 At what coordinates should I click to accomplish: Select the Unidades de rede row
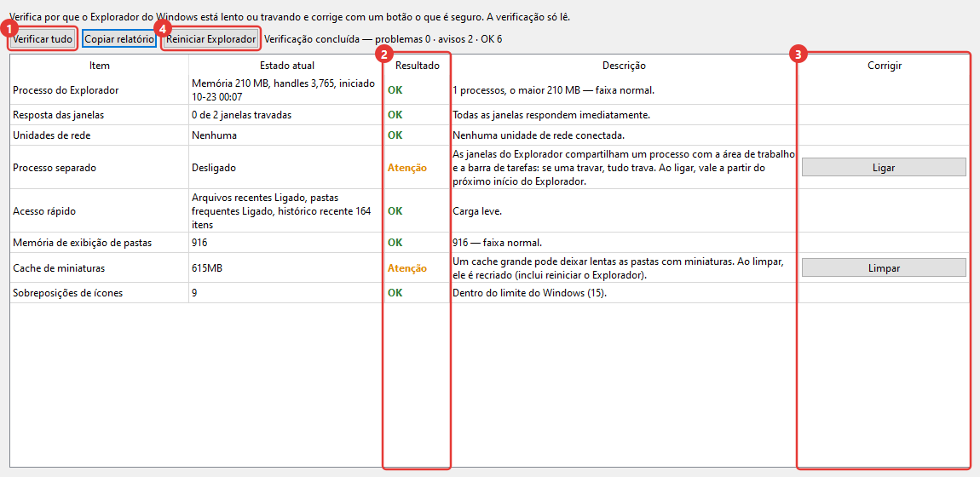(x=489, y=135)
